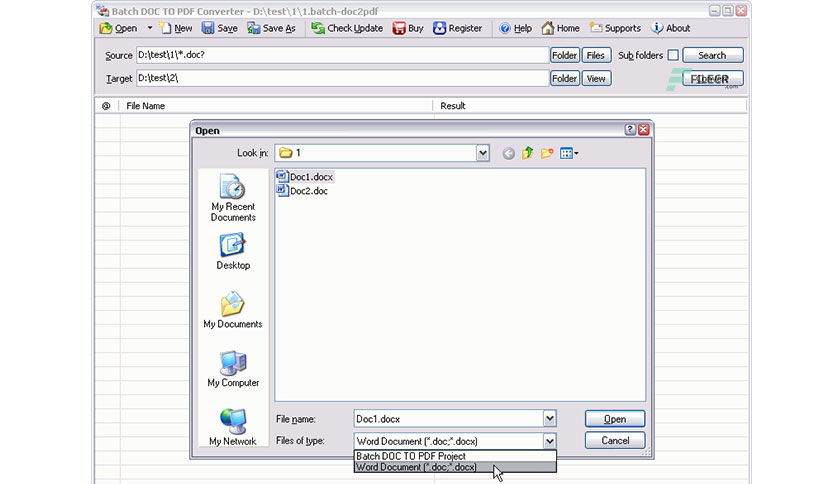Click the dialog's question mark help button
This screenshot has width=836, height=484.
[x=630, y=130]
